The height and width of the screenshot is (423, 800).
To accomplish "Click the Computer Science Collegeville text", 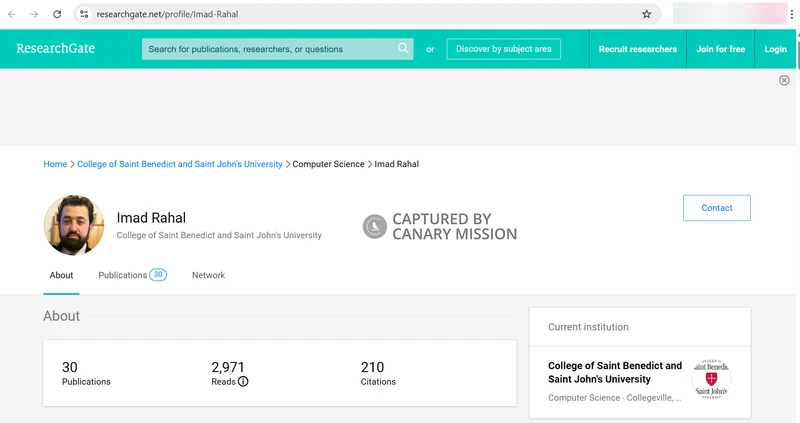I will pos(614,397).
